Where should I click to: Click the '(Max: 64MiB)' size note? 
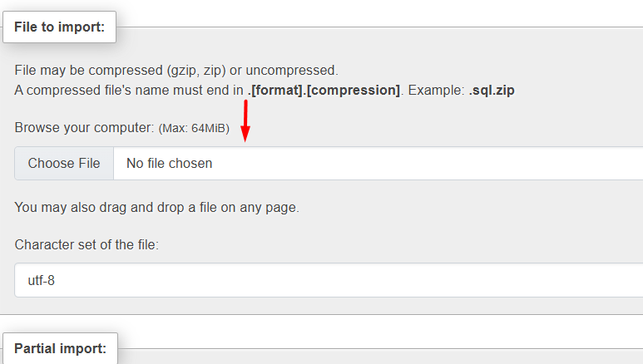pyautogui.click(x=194, y=130)
